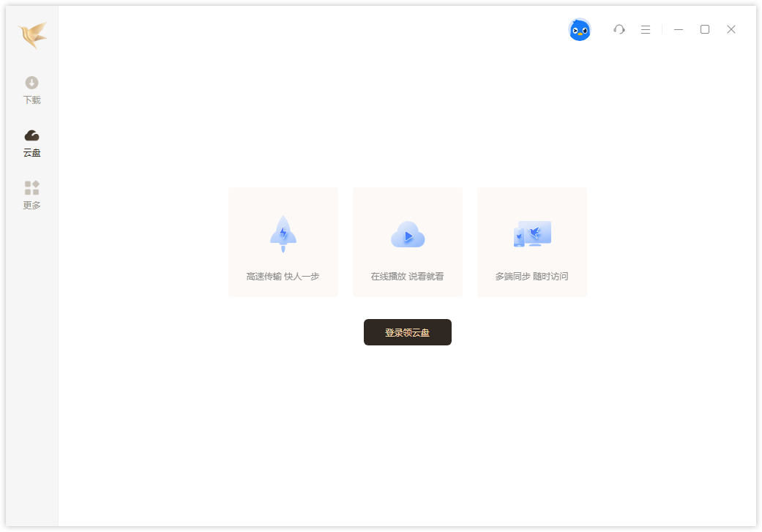Select the 多端同步 随时访问 card
Image resolution: width=762 pixels, height=532 pixels.
532,242
